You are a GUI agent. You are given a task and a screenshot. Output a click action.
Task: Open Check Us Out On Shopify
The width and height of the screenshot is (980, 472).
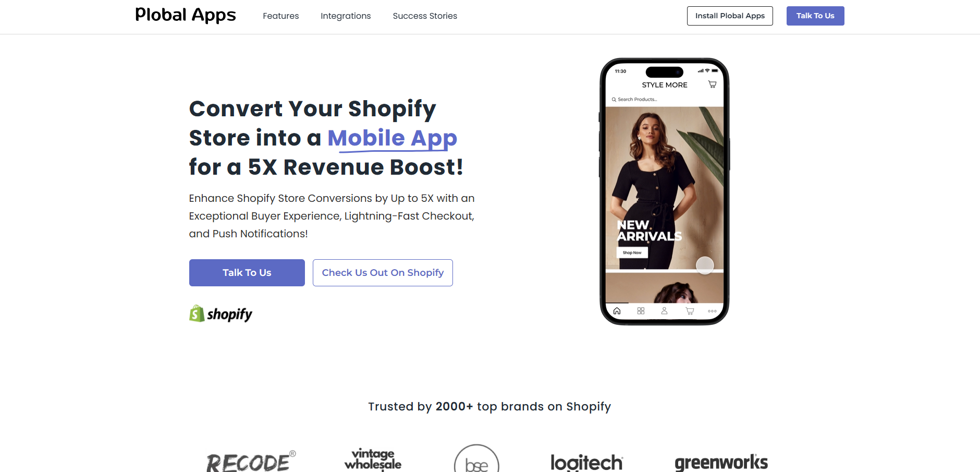point(383,273)
